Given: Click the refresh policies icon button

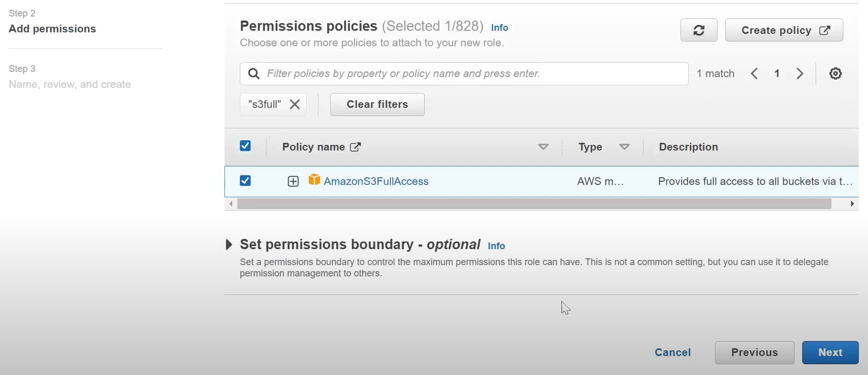Looking at the screenshot, I should [x=699, y=30].
